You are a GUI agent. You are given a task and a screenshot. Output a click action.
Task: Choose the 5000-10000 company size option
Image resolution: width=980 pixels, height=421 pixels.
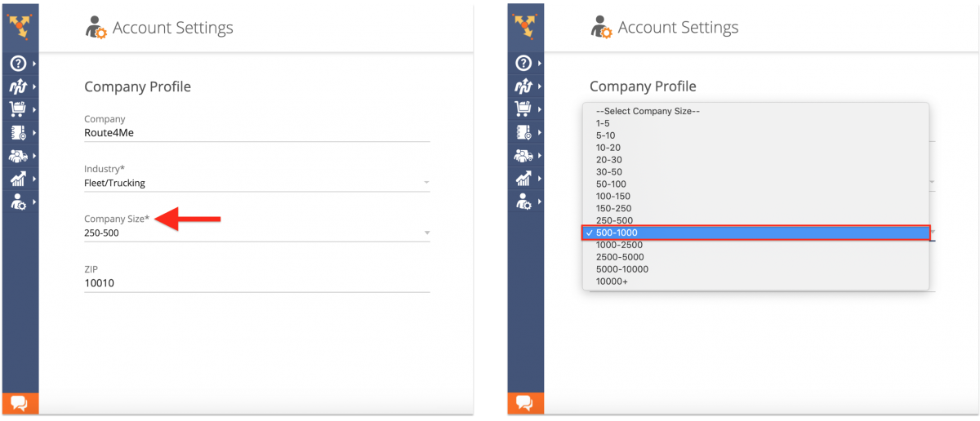755,269
